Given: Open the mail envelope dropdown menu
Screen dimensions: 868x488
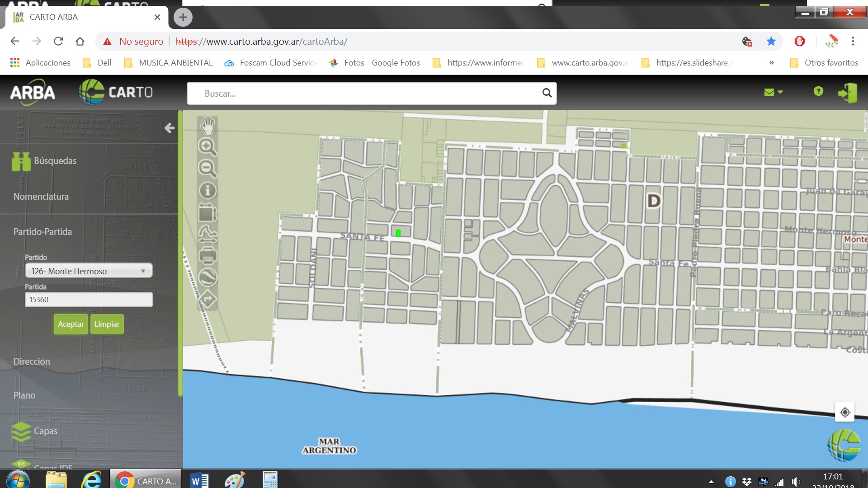Looking at the screenshot, I should 773,92.
